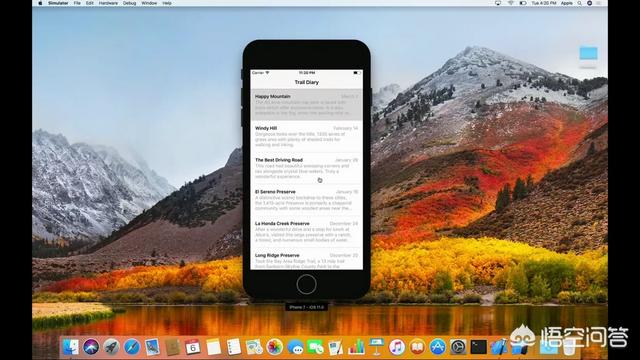The image size is (640, 360).
Task: Open Spotlight search magnifier in menu bar
Action: pyautogui.click(x=579, y=3)
